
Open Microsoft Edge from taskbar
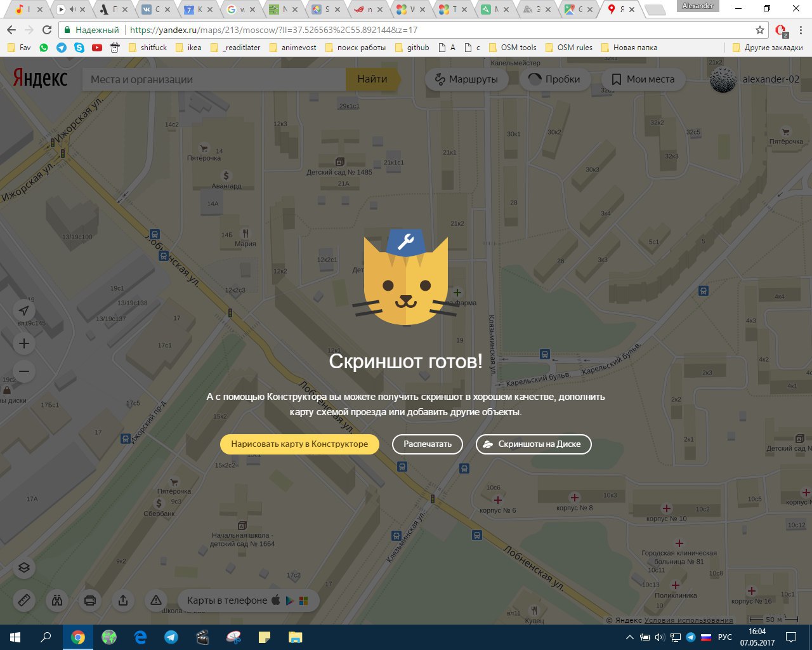(x=140, y=637)
